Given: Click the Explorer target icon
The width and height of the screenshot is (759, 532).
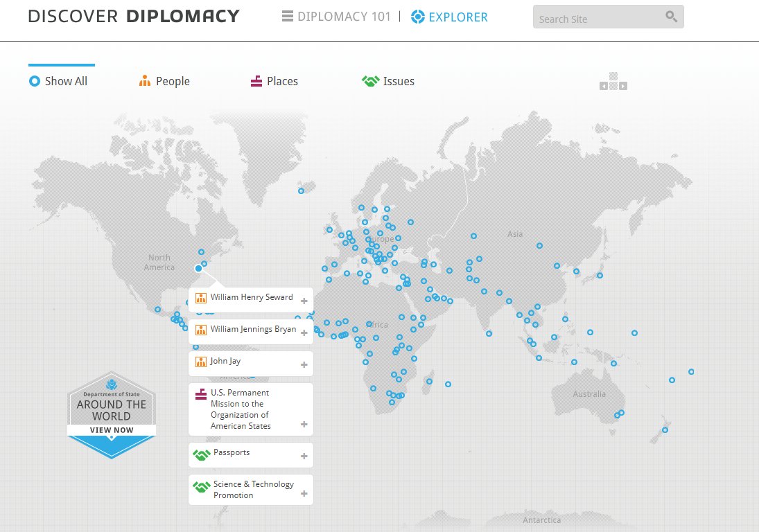Looking at the screenshot, I should tap(417, 17).
